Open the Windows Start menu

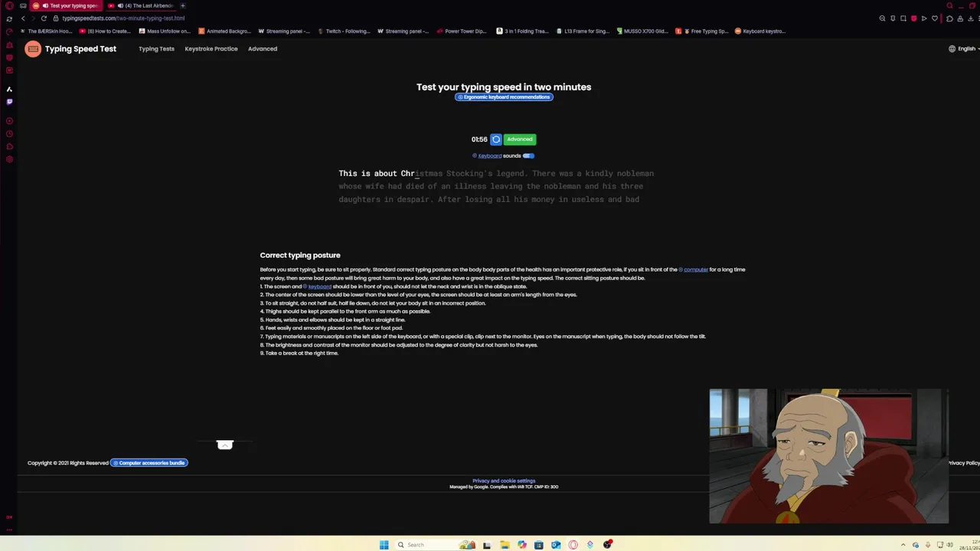tap(384, 545)
